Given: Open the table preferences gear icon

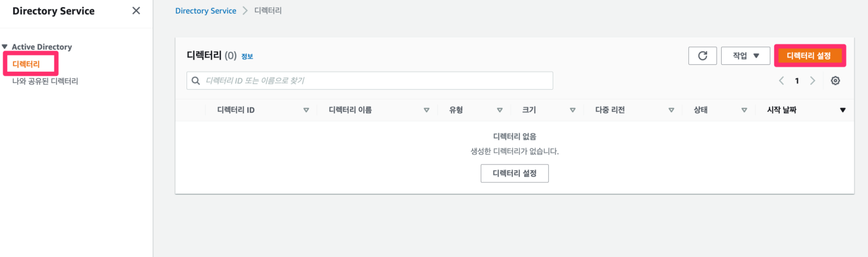Looking at the screenshot, I should [x=835, y=81].
